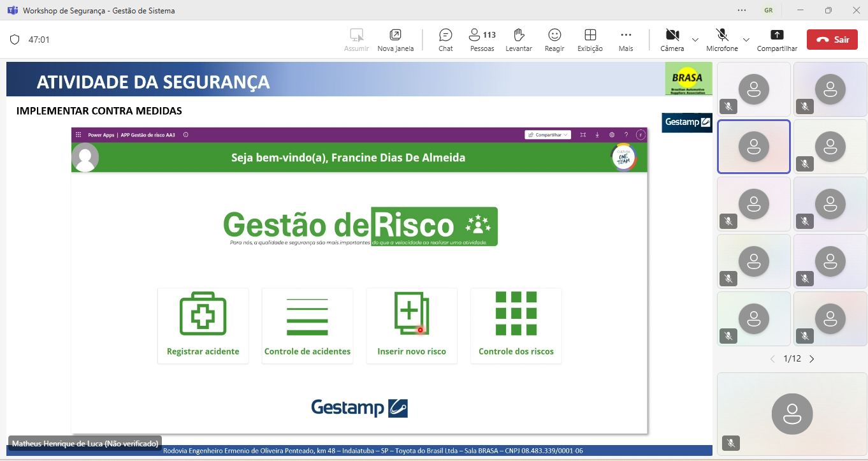Change layout with Exibição icon
Viewport: 868px width, 461px height.
pos(590,40)
